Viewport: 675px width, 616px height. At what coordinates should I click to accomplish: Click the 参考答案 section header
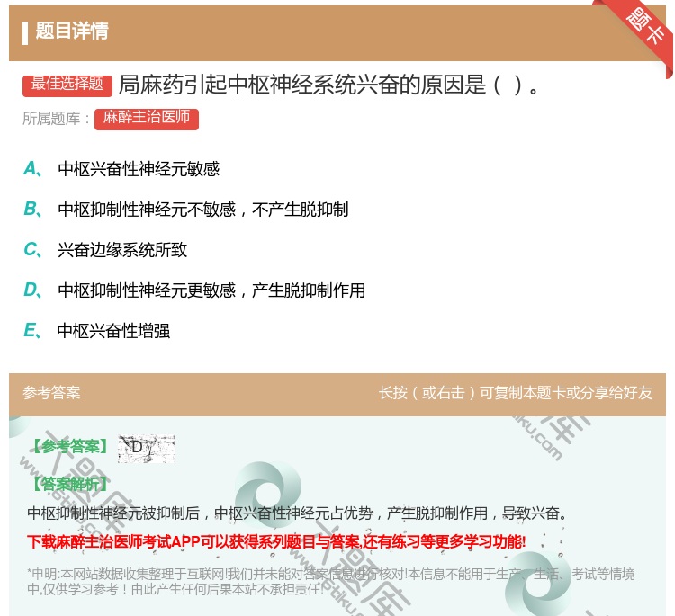[x=51, y=393]
